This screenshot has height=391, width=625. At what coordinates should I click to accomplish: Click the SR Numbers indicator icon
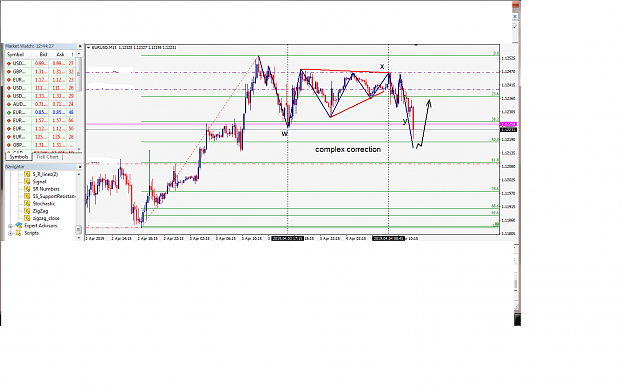(x=27, y=189)
